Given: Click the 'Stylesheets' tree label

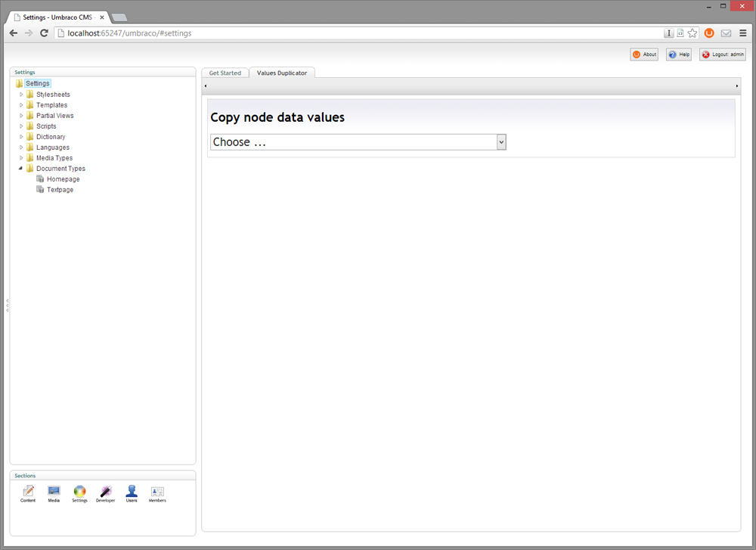Looking at the screenshot, I should tap(53, 95).
